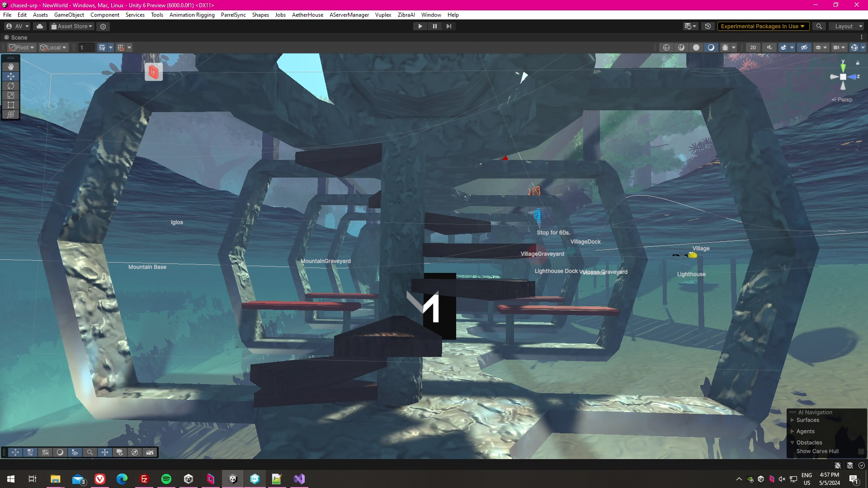Expand the Surfaces section in AI Navigation
Image resolution: width=868 pixels, height=488 pixels.
pyautogui.click(x=793, y=420)
